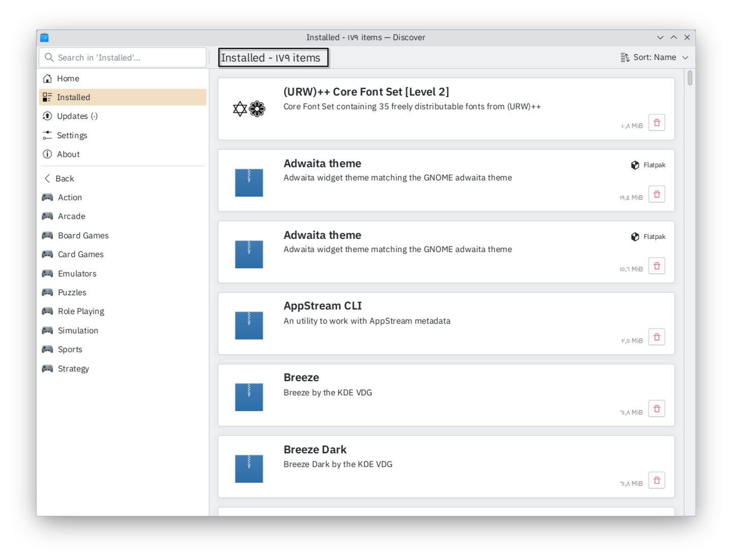The width and height of the screenshot is (733, 560).
Task: Click the Breeze package archive icon
Action: click(249, 397)
